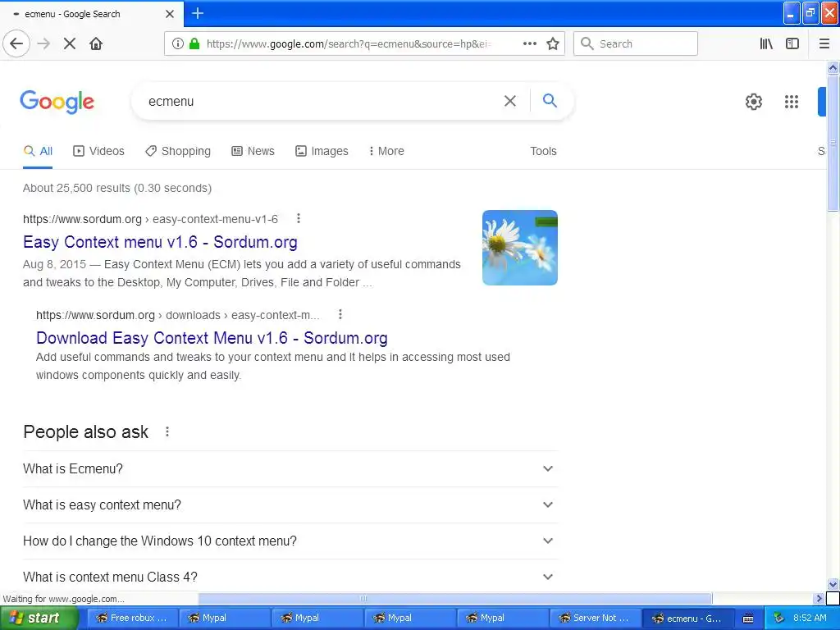Open a new tab with the plus button
Image resolution: width=840 pixels, height=630 pixels.
tap(198, 13)
